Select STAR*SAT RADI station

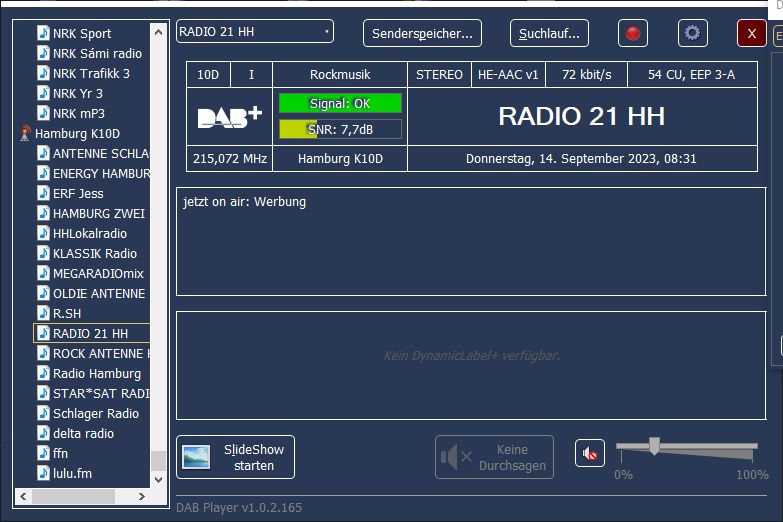coord(101,393)
